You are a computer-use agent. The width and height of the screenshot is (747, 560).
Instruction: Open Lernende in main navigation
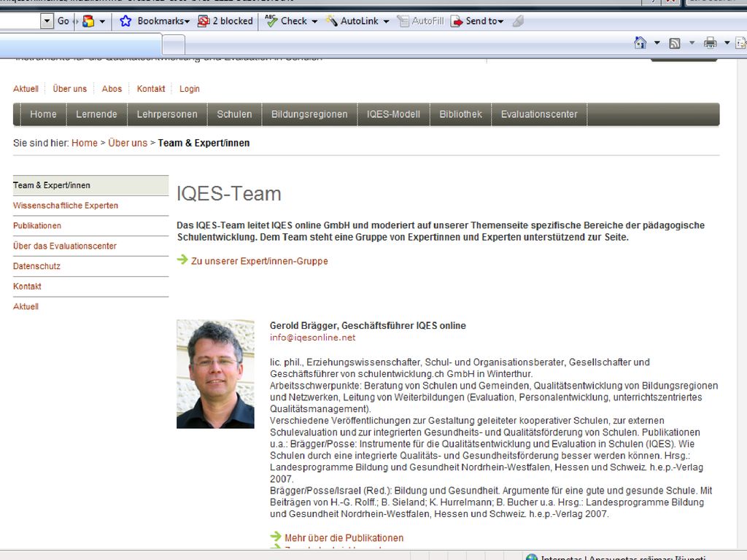click(x=97, y=114)
